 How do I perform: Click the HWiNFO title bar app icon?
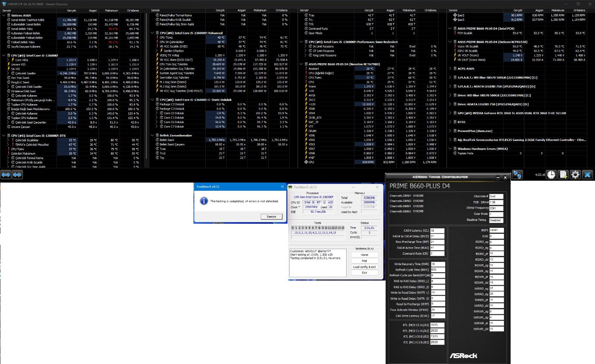click(4, 4)
